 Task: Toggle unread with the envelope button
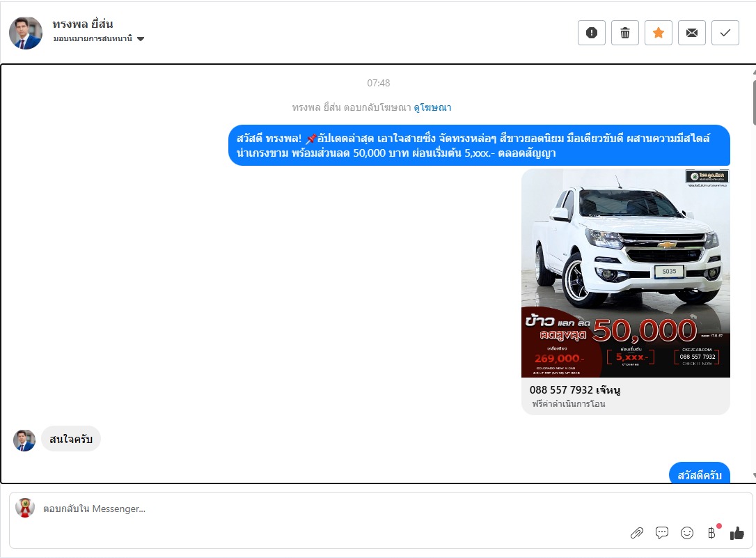(692, 33)
